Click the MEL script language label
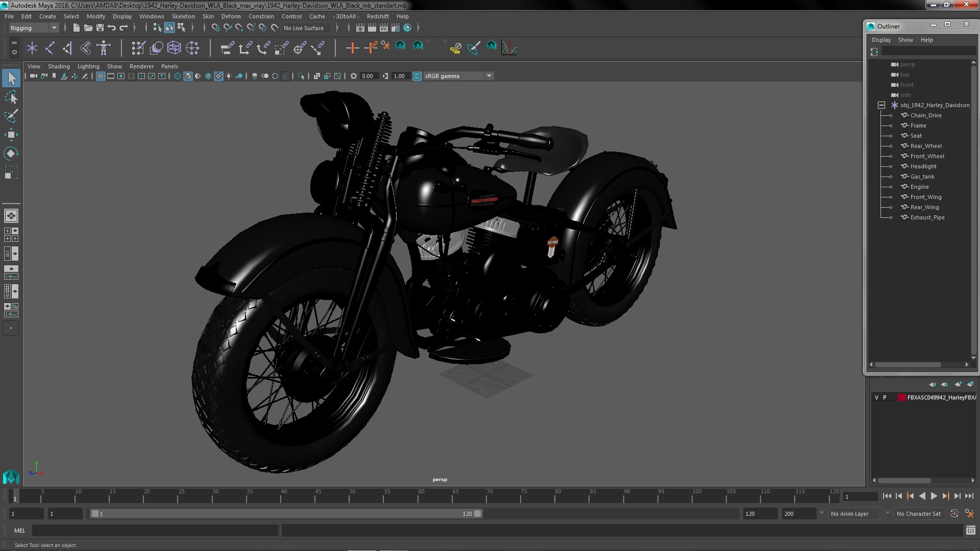The image size is (980, 551). click(19, 531)
